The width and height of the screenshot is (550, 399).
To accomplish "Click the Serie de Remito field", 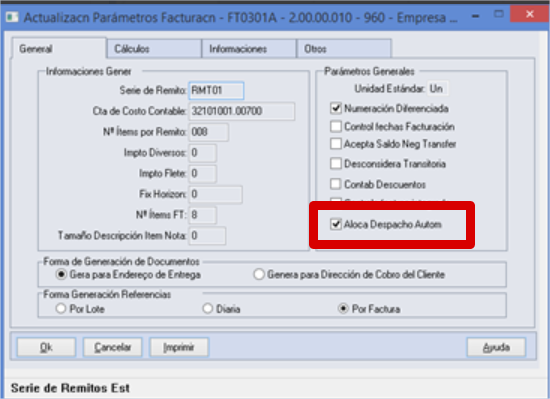I will tap(216, 90).
